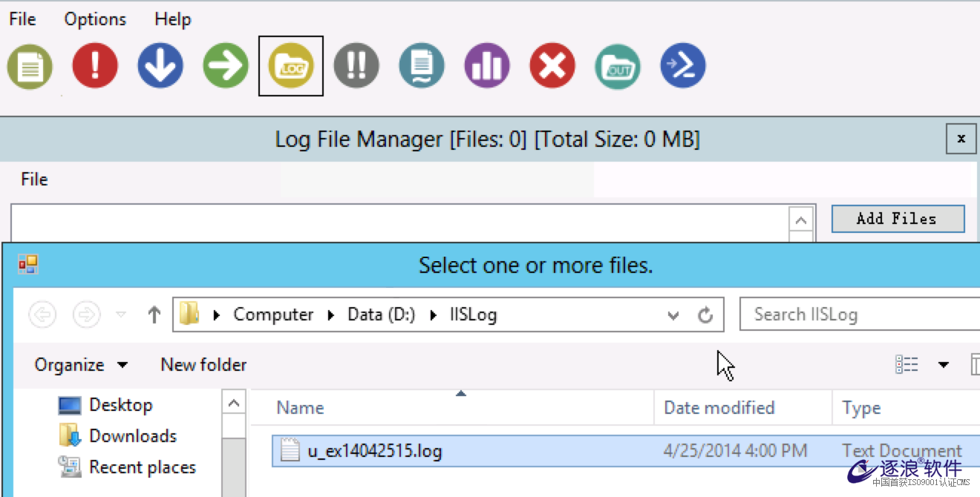Click the olive document icon on the toolbar
The image size is (980, 497).
click(29, 65)
